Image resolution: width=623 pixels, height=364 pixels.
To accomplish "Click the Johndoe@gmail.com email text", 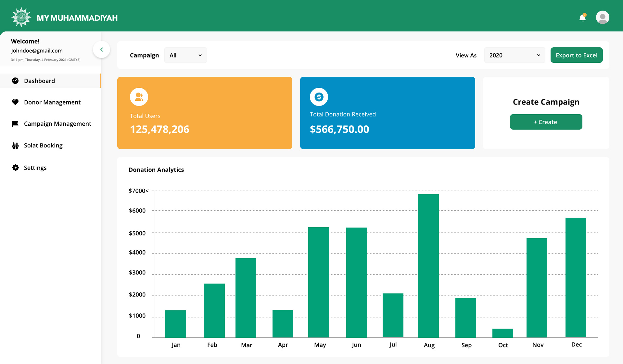I will [x=37, y=51].
